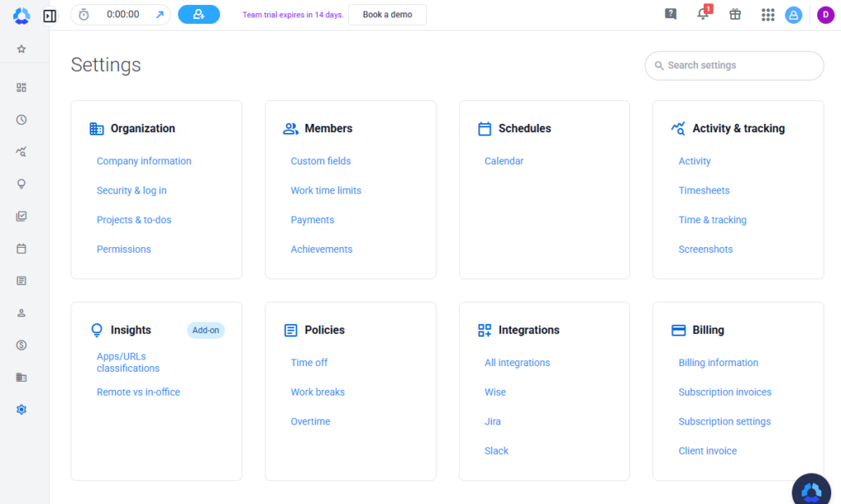This screenshot has height=504, width=841.
Task: Open the apps grid icon
Action: [768, 15]
